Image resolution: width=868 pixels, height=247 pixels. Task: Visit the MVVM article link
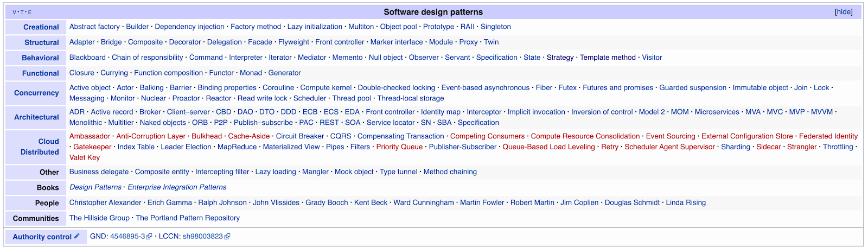821,112
